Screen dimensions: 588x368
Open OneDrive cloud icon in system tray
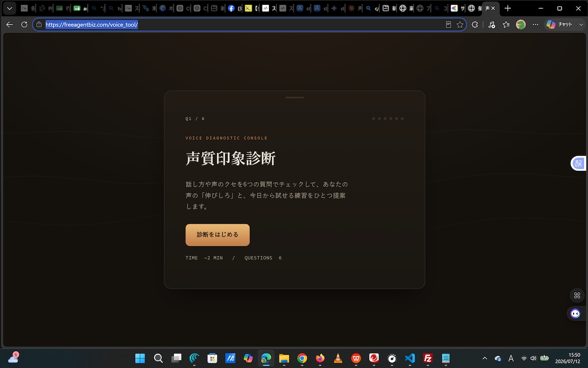(x=498, y=358)
